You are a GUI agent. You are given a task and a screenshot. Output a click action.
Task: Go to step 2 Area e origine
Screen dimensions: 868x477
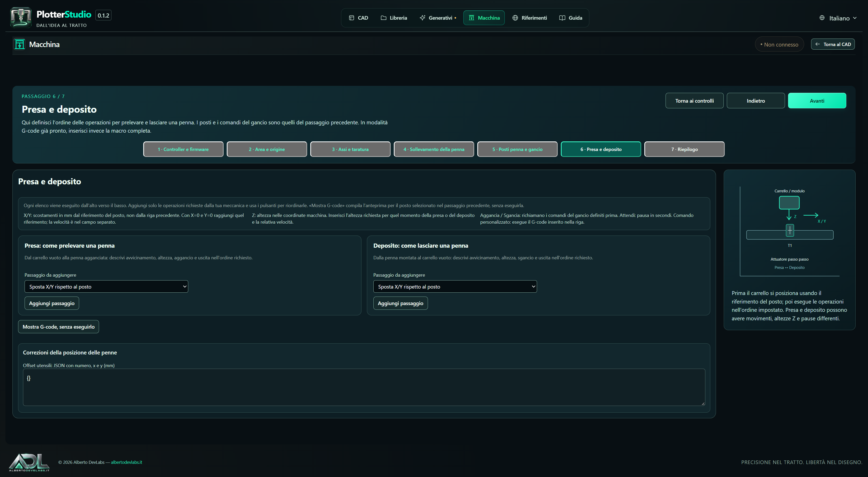267,149
